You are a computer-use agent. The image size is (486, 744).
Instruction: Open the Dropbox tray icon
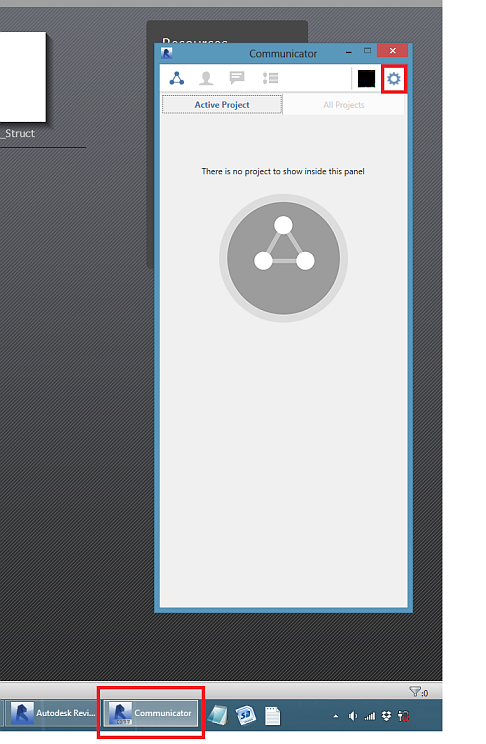click(387, 716)
